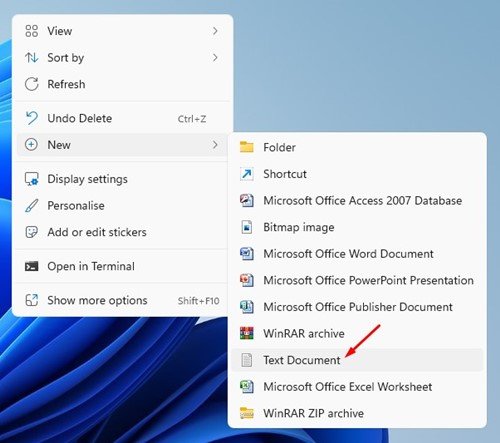Click the PowerPoint Presentation icon
500x443 pixels.
[x=247, y=280]
